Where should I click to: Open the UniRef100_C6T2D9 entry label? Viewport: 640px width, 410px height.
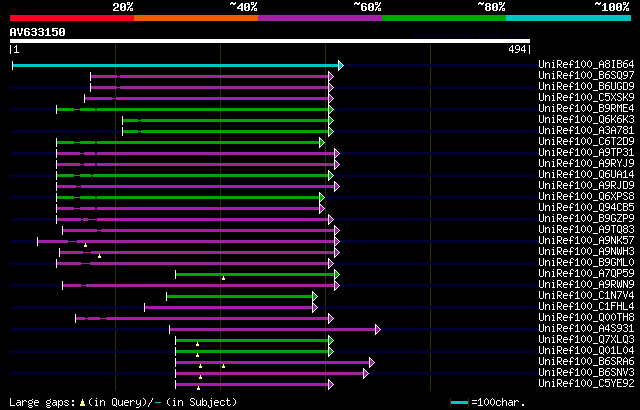(x=586, y=142)
